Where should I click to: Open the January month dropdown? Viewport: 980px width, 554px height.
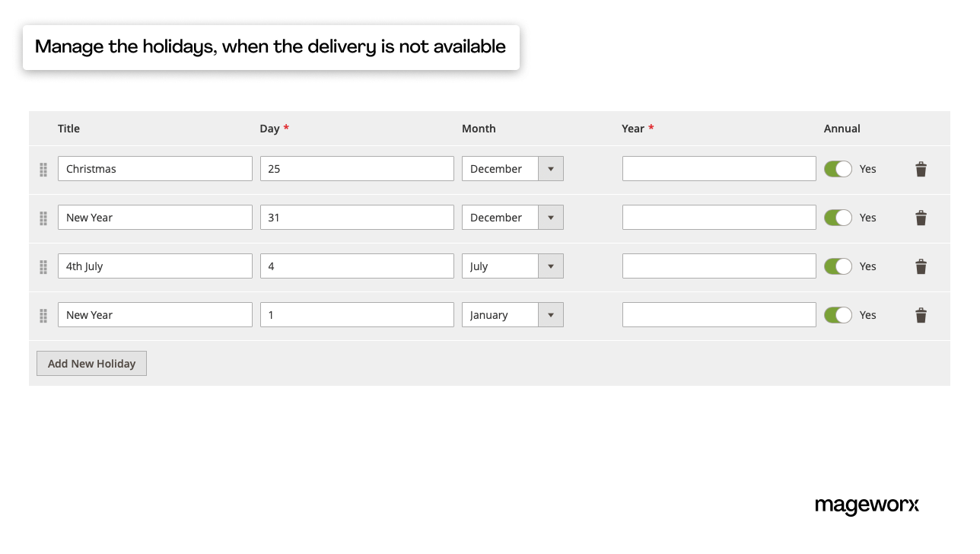[551, 314]
